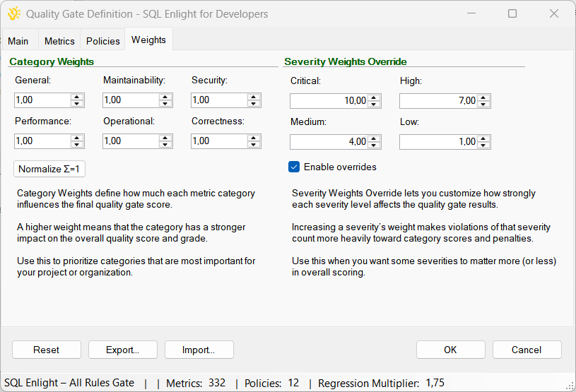Decrease the Maintainability weight with down arrow

pos(165,104)
